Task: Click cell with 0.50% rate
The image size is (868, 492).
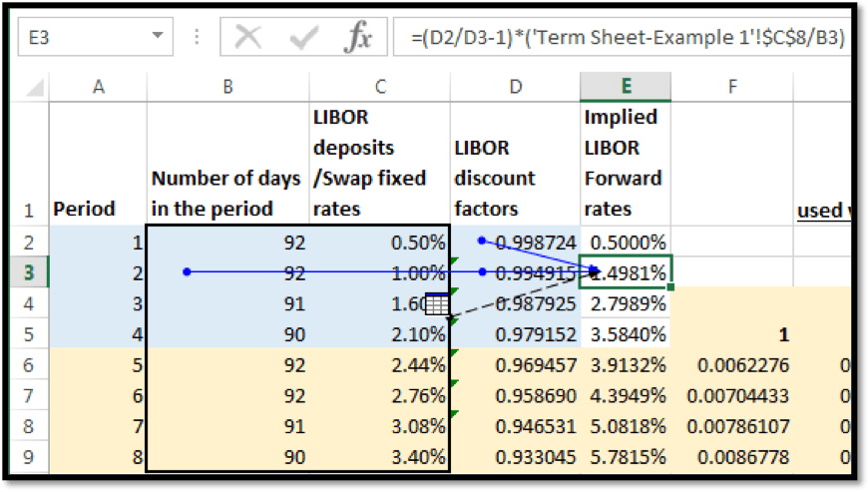Action: (380, 242)
